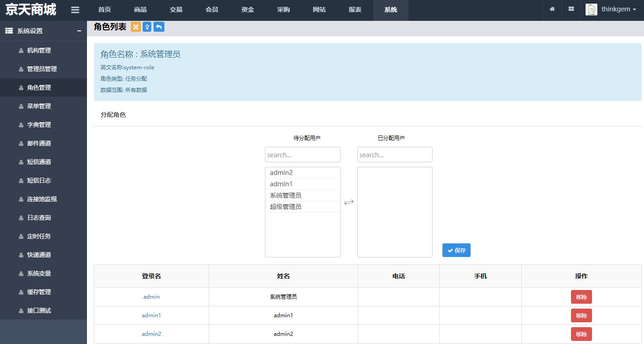The height and width of the screenshot is (344, 644).
Task: Open 连接池监视 in the sidebar
Action: point(43,199)
